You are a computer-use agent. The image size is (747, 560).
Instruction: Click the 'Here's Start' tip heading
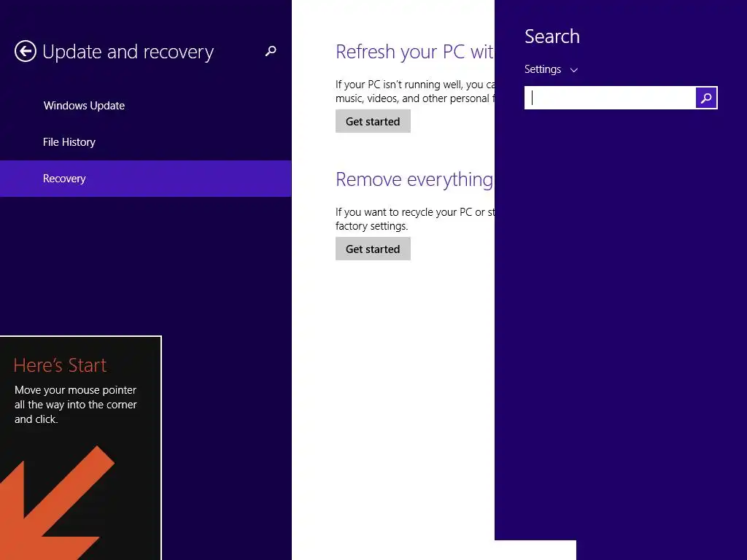(60, 365)
